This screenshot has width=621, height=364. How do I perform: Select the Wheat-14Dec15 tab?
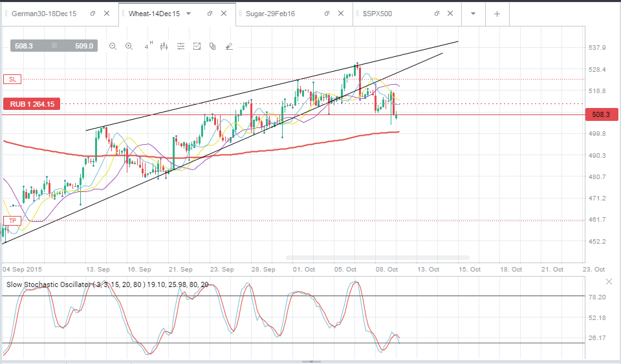pos(154,14)
